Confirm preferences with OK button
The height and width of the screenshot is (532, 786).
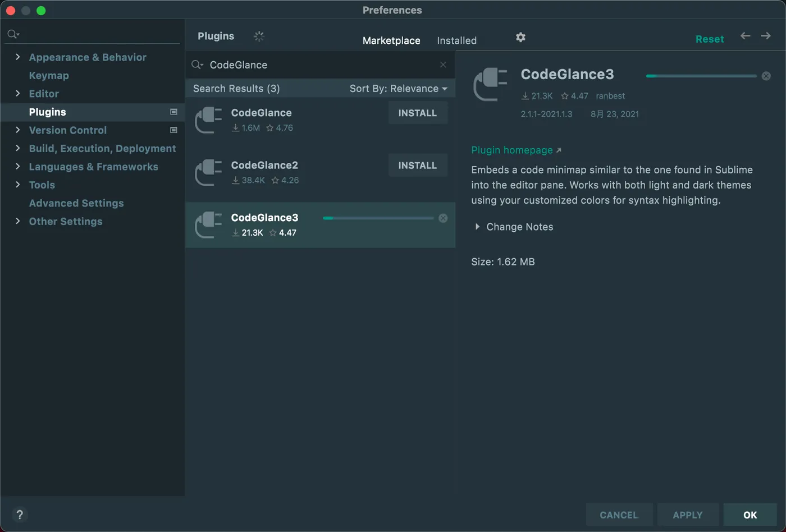(x=750, y=515)
